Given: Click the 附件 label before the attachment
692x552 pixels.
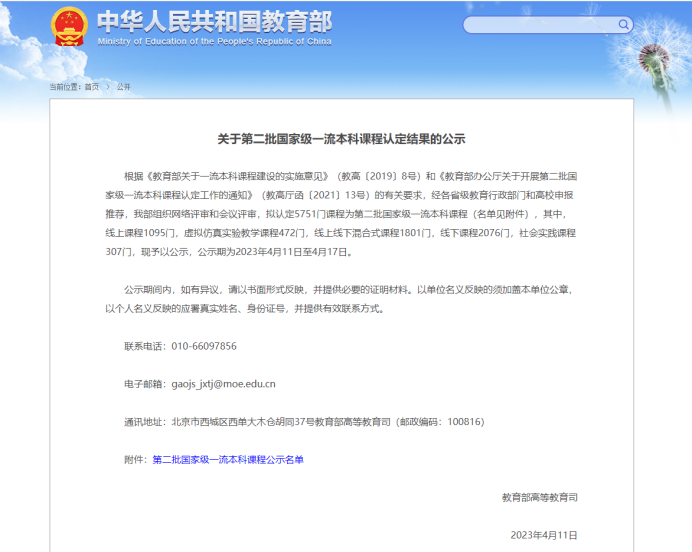Looking at the screenshot, I should [x=135, y=459].
